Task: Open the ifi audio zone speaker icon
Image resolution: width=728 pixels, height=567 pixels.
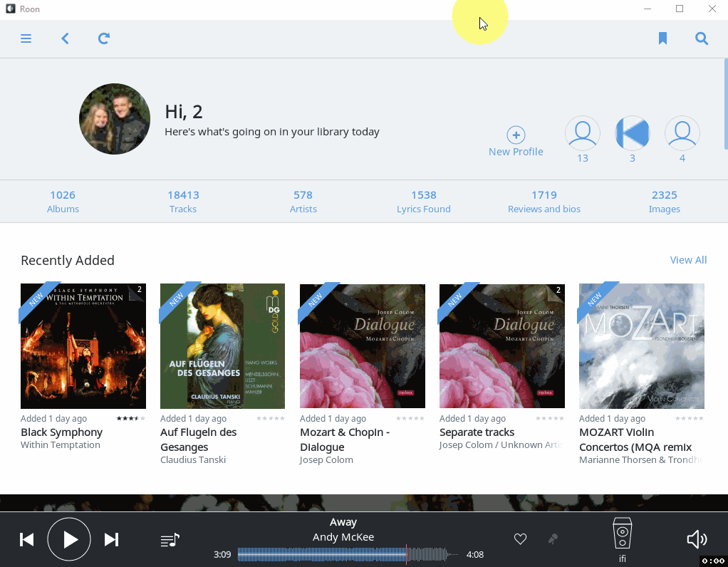Action: pyautogui.click(x=622, y=534)
